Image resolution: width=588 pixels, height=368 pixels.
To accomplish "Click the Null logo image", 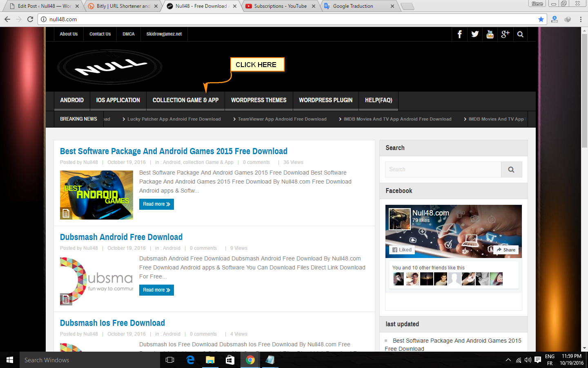I will coord(110,67).
